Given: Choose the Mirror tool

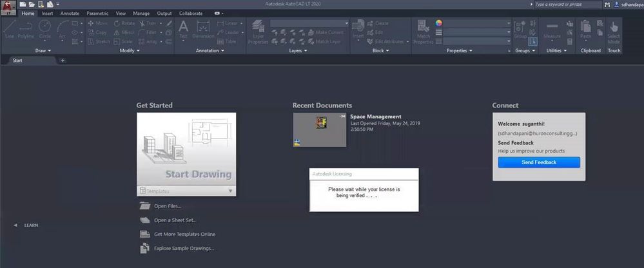Looking at the screenshot, I should 124,32.
